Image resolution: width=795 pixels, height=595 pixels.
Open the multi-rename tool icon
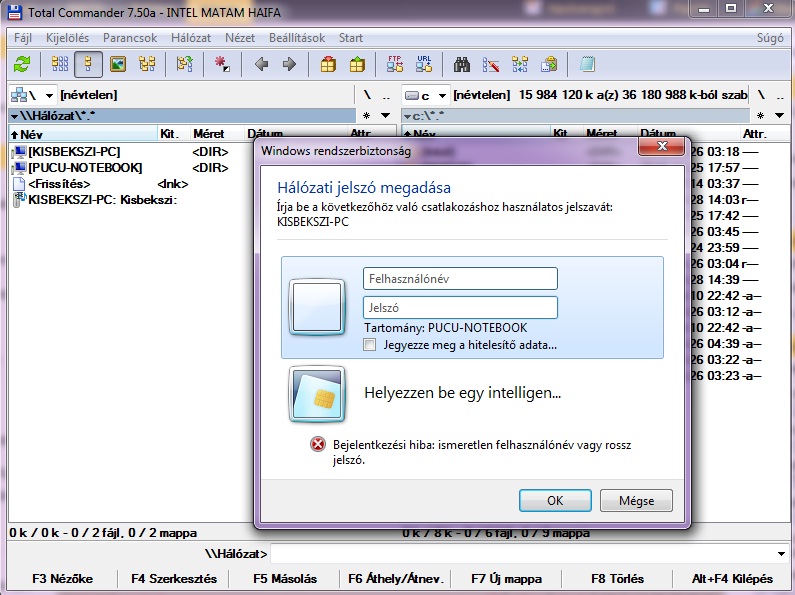pos(491,64)
